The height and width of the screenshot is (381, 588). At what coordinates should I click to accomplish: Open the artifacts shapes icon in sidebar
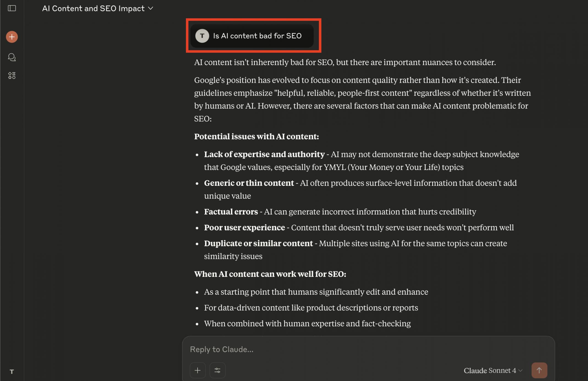(12, 76)
